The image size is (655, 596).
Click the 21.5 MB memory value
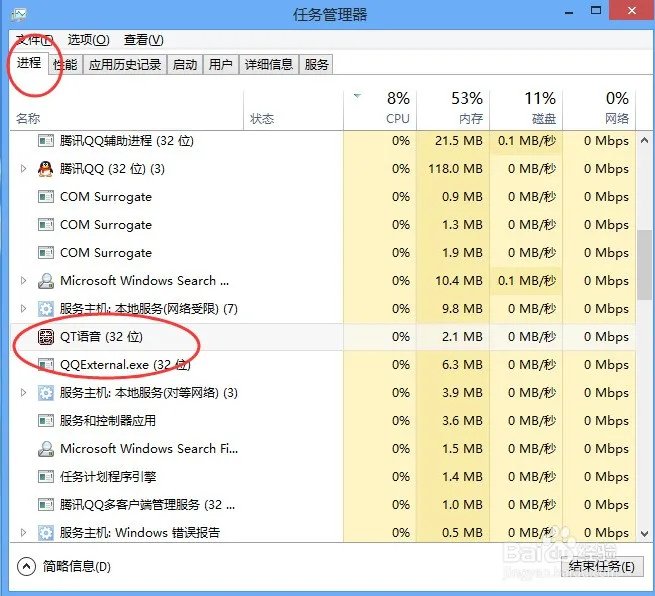(459, 141)
